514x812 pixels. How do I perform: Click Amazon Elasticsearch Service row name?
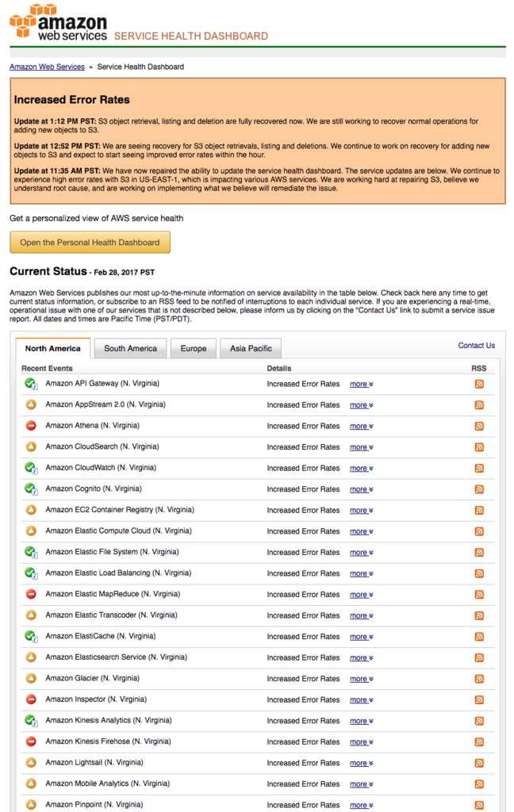[116, 657]
